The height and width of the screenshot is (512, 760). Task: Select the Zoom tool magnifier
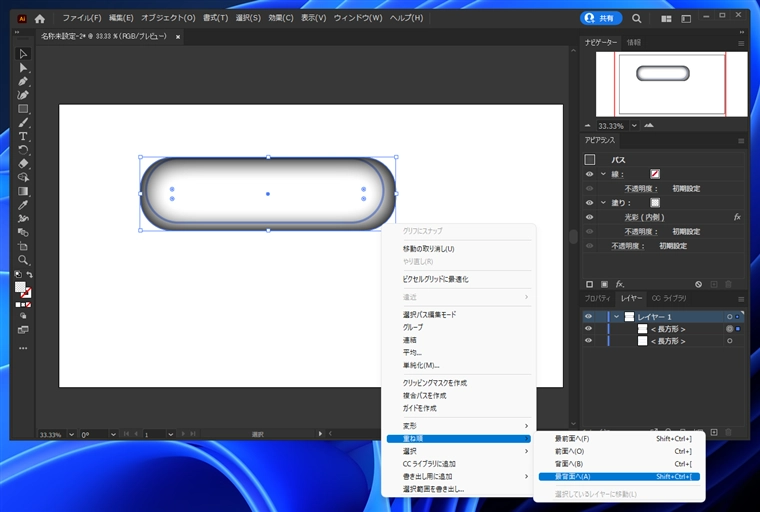coord(23,260)
